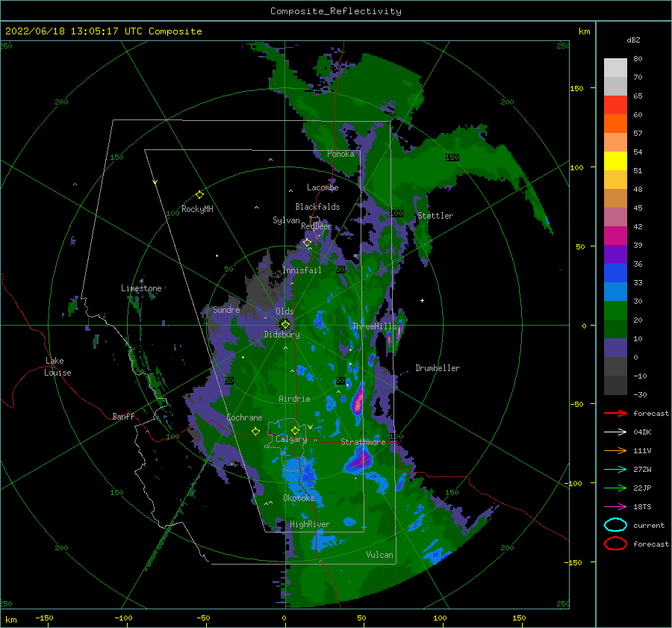The image size is (672, 628).
Task: Click the yellow diamond marker above Calgary
Action: point(295,430)
